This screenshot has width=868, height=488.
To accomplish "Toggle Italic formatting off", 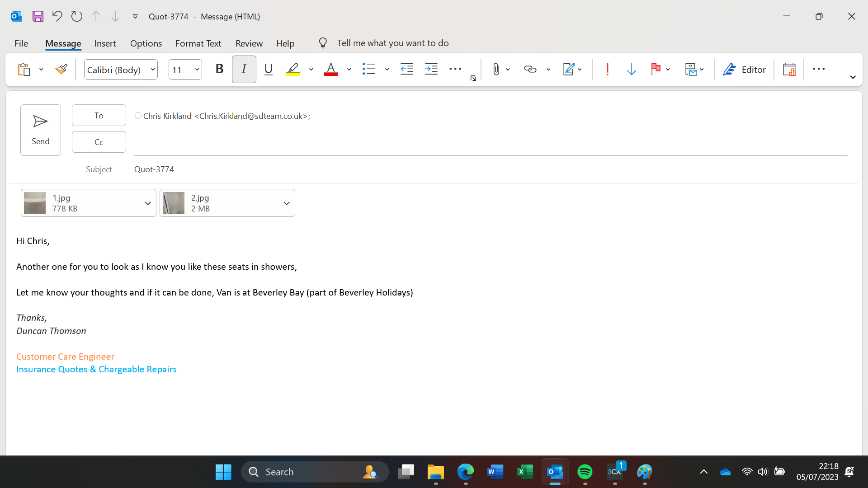I will click(x=244, y=69).
